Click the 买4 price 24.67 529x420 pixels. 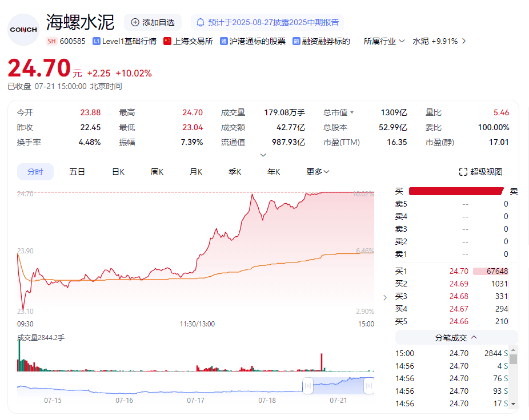(x=459, y=309)
